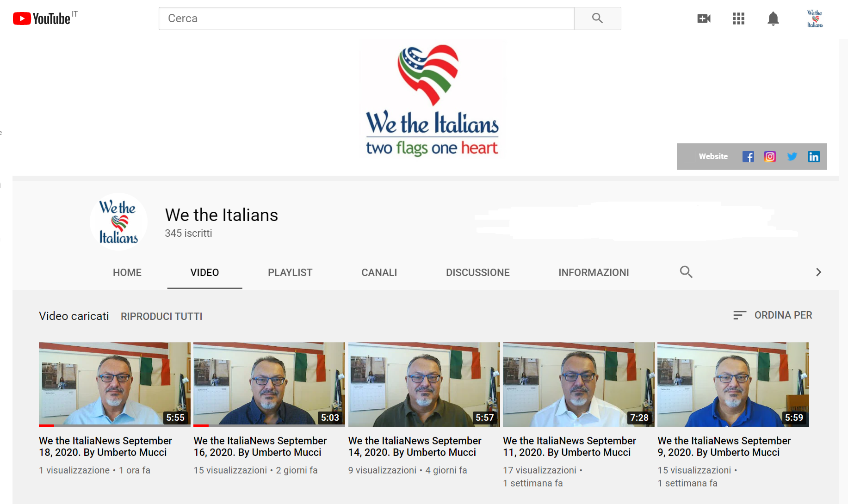Focus the Cerca search field

coord(366,18)
